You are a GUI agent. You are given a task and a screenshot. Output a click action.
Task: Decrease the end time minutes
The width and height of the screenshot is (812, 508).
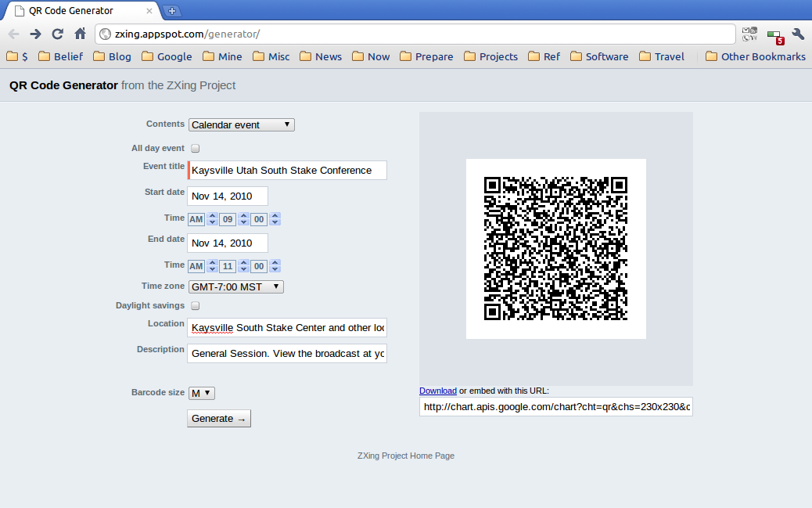click(275, 269)
